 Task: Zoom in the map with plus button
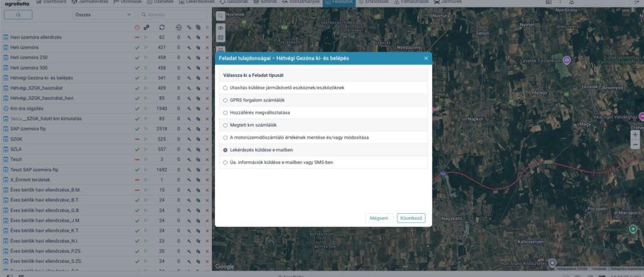pyautogui.click(x=635, y=134)
